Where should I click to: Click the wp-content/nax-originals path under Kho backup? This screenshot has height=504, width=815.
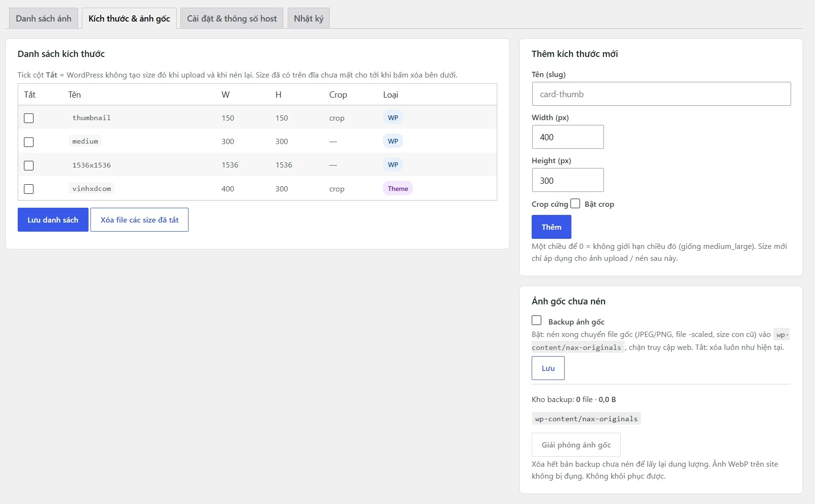tap(586, 419)
